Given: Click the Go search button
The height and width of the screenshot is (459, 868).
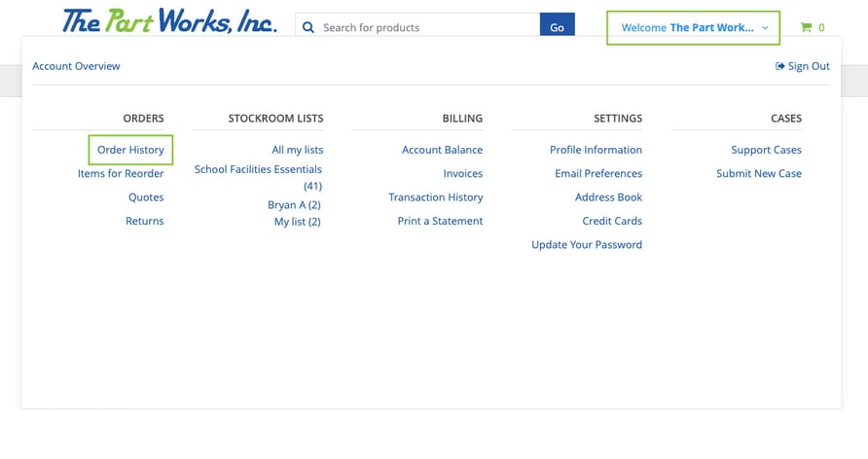Looking at the screenshot, I should pyautogui.click(x=557, y=25).
